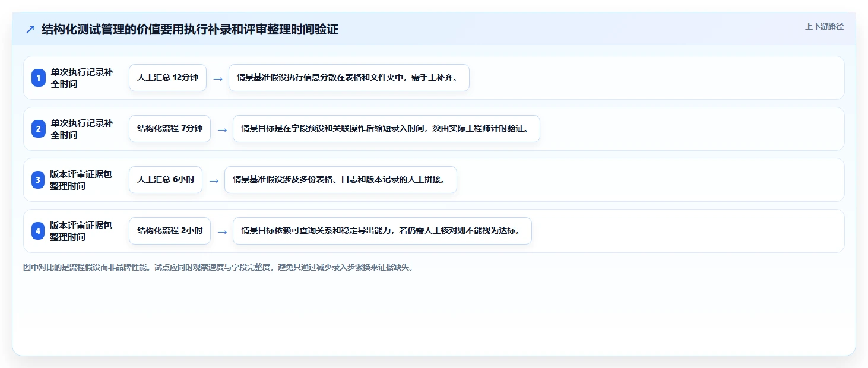Click the note about 执行信息分散在表格和文件夹中
This screenshot has height=368, width=868.
pyautogui.click(x=349, y=78)
